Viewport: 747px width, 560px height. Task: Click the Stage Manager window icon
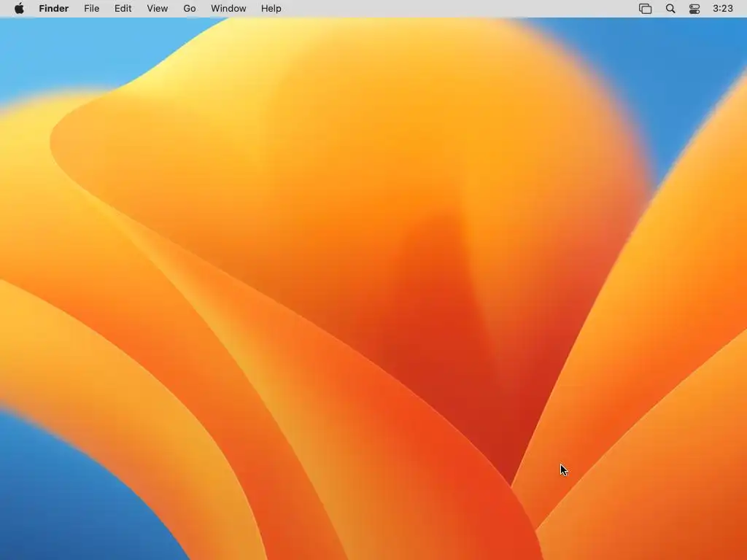click(x=645, y=9)
